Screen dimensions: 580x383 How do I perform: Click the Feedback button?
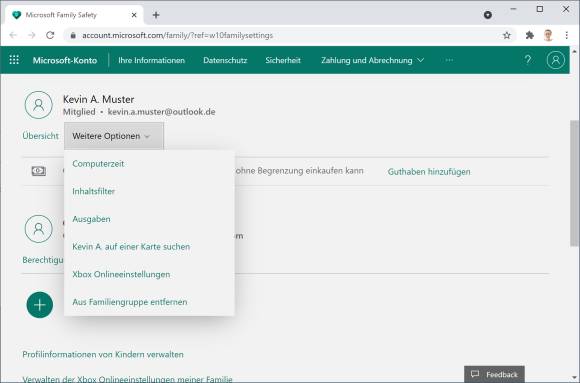(x=494, y=374)
